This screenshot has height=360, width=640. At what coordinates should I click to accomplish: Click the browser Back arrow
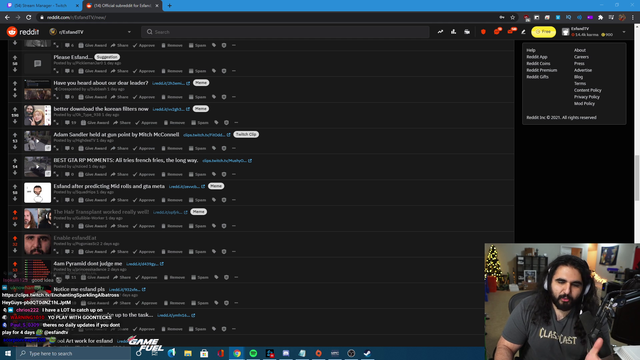(x=7, y=18)
